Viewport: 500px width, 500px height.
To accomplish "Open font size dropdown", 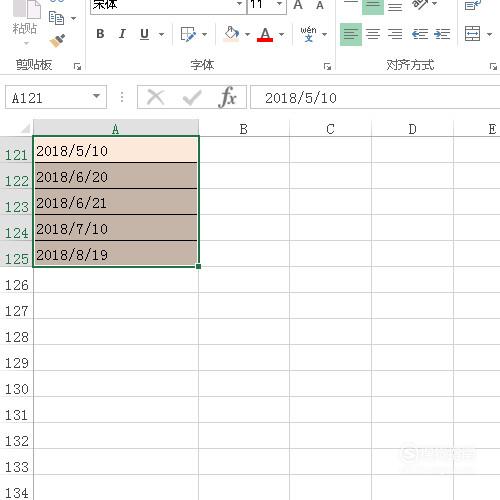I will tap(279, 4).
